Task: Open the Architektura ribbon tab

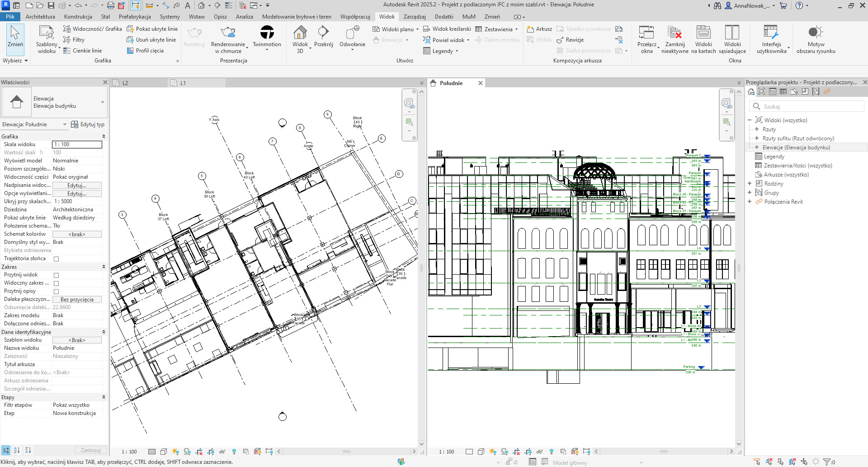Action: pos(40,17)
